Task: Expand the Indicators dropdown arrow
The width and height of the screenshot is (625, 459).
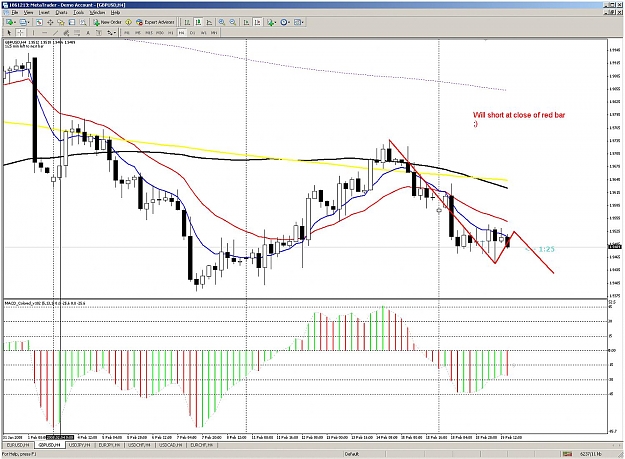Action: click(275, 23)
